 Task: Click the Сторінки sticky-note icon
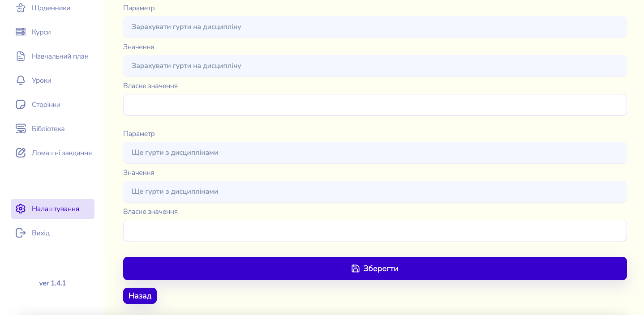point(21,105)
